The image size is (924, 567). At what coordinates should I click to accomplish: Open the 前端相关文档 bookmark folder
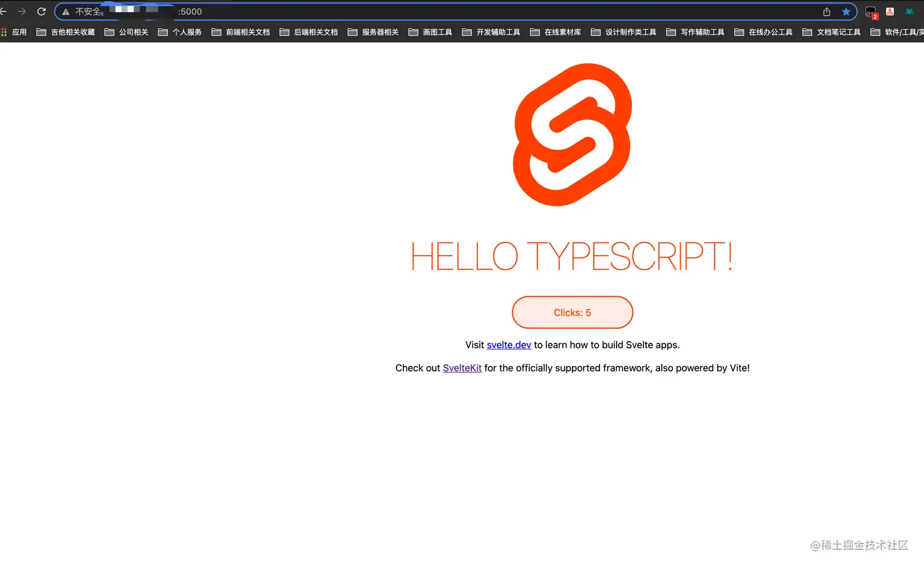click(241, 32)
